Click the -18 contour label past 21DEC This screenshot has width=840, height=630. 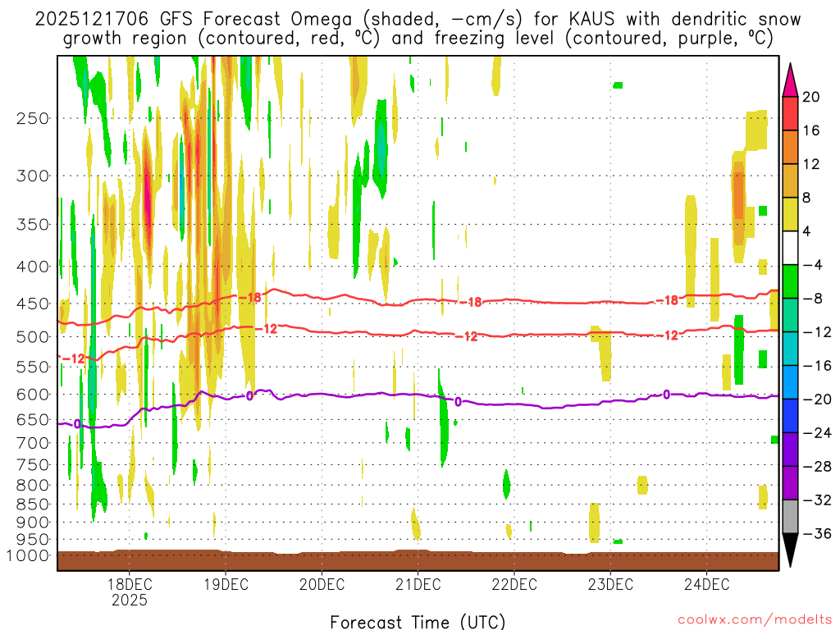(x=472, y=302)
